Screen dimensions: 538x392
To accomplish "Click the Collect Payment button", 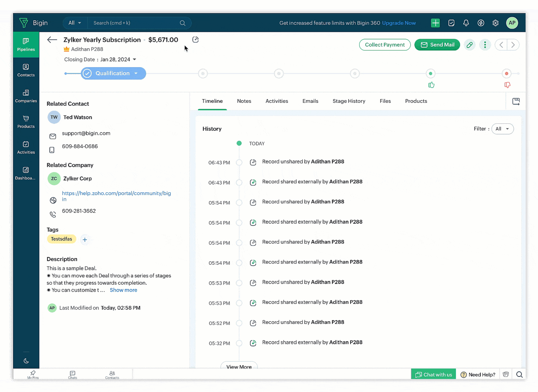I will tap(385, 45).
